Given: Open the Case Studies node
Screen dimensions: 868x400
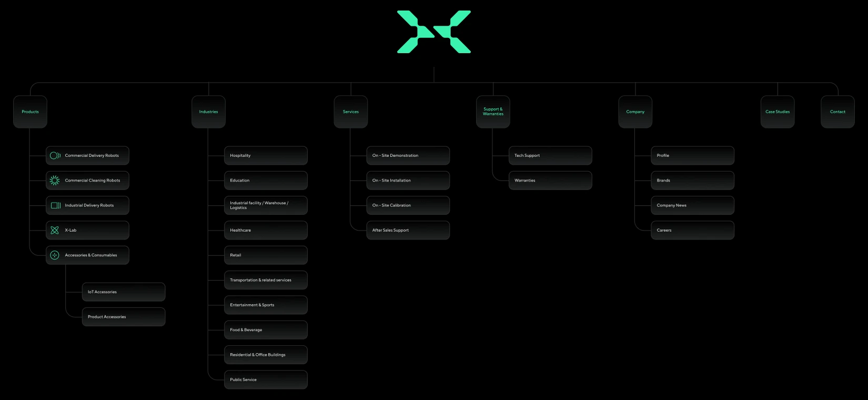Looking at the screenshot, I should [x=778, y=112].
